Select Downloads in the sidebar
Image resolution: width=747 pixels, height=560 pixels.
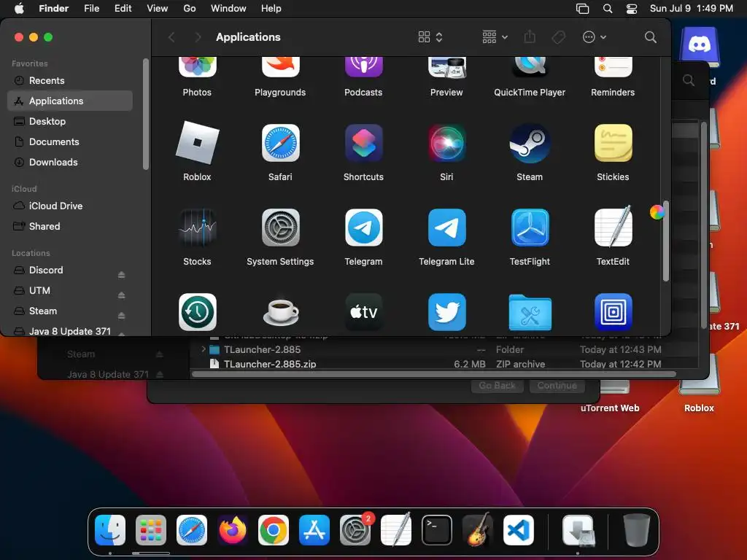[70, 163]
